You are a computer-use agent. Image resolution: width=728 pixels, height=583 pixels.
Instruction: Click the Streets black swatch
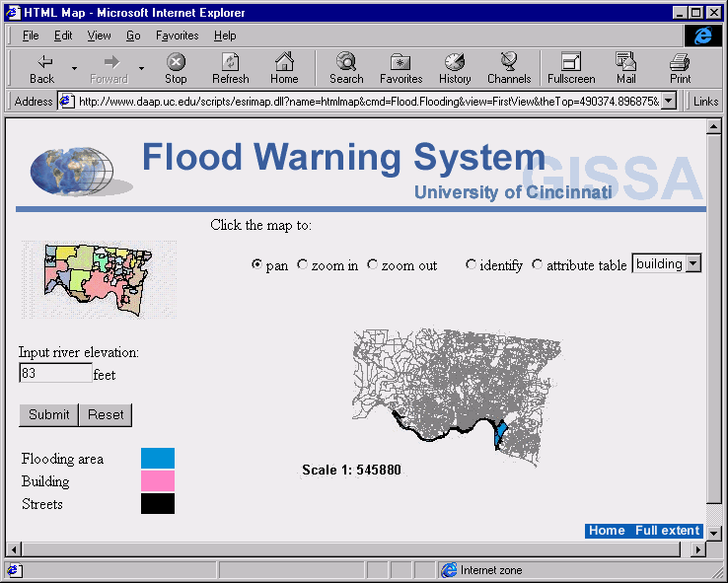[158, 504]
